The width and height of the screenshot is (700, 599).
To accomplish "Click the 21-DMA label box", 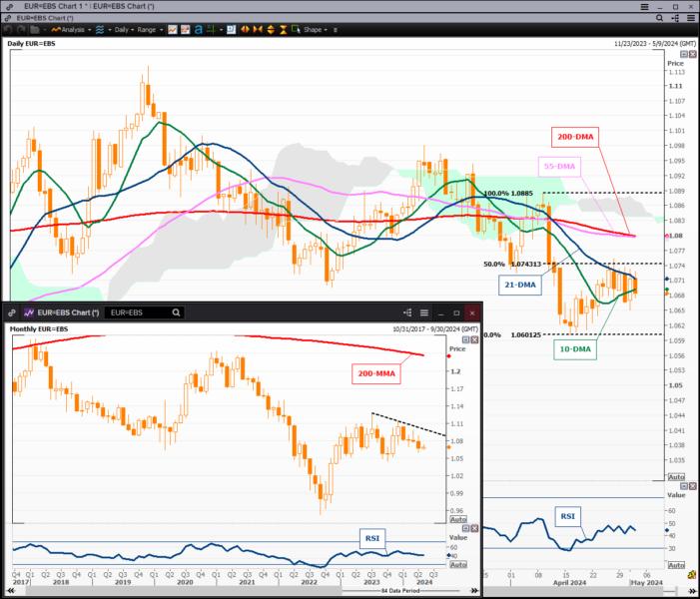I will pos(520,285).
